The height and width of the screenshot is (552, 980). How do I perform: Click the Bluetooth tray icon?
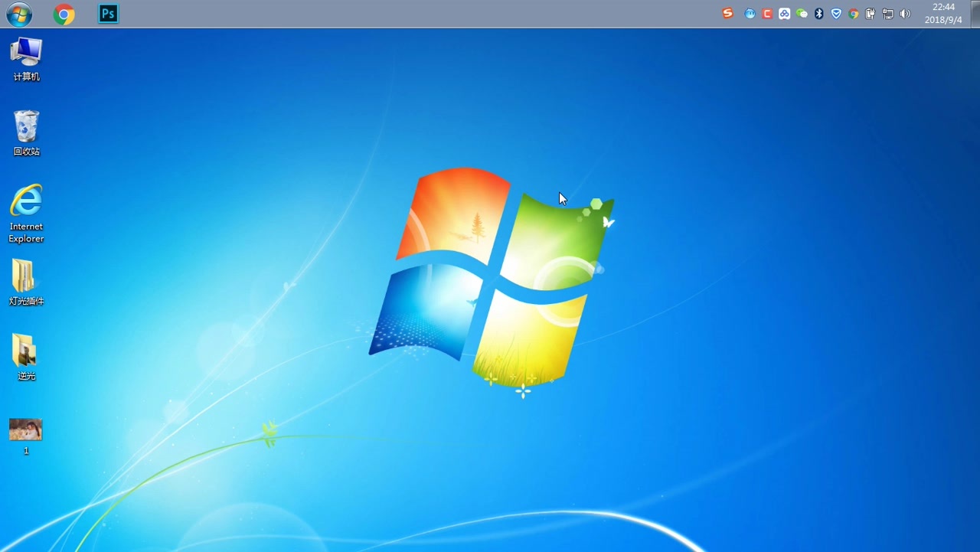pos(818,14)
